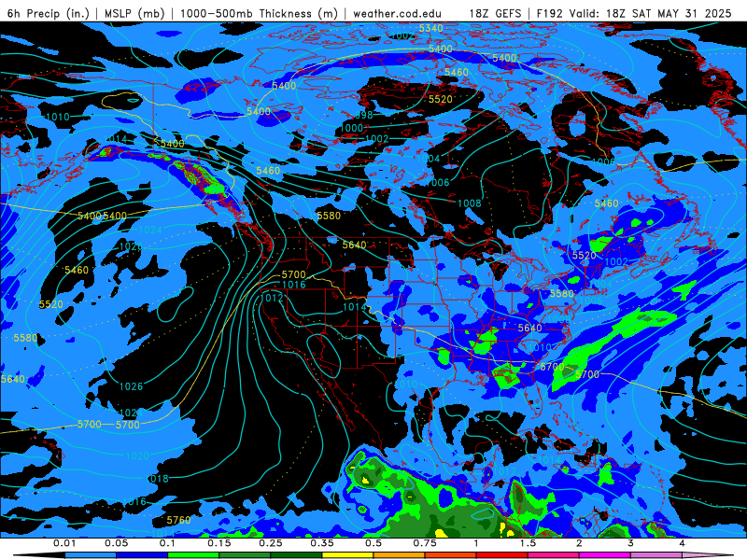Click the '1018' pressure contour label
Screen dimensions: 747x560
coord(157,479)
